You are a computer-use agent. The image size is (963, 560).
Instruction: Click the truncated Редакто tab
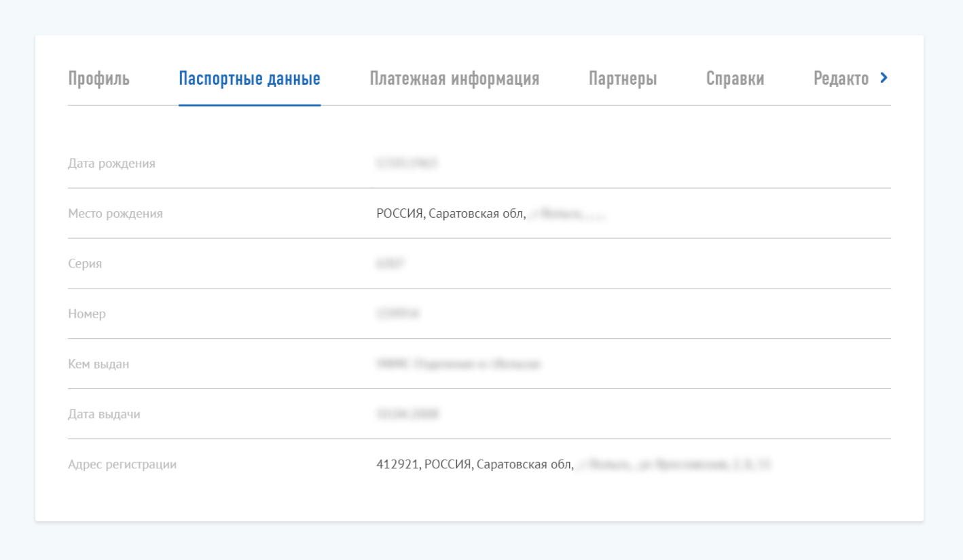click(x=841, y=79)
